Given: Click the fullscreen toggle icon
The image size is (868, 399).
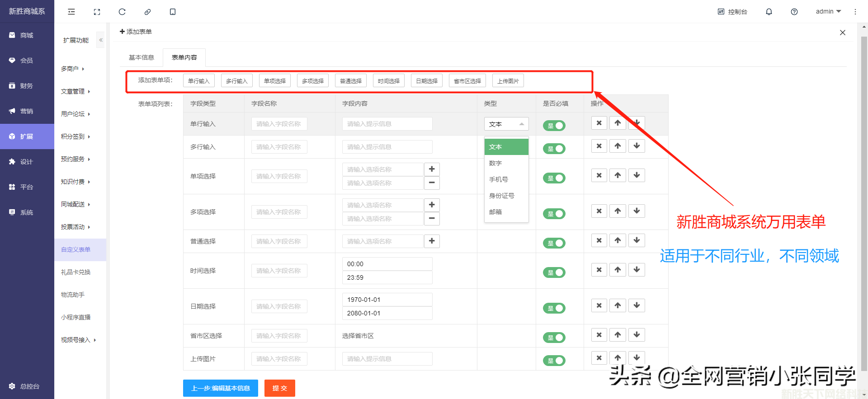Looking at the screenshot, I should (97, 12).
